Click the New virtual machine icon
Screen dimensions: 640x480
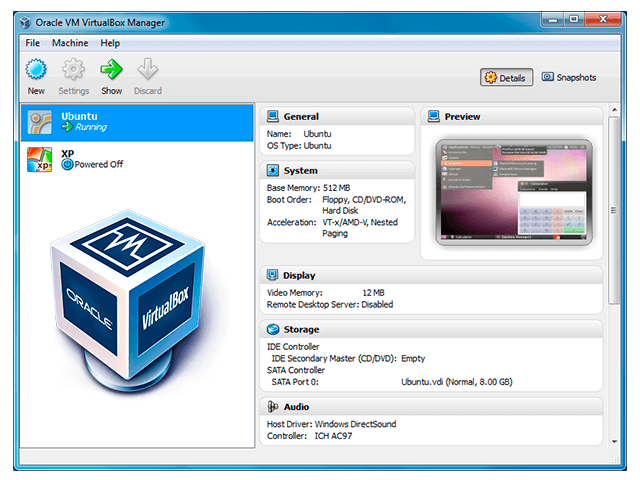pos(36,69)
